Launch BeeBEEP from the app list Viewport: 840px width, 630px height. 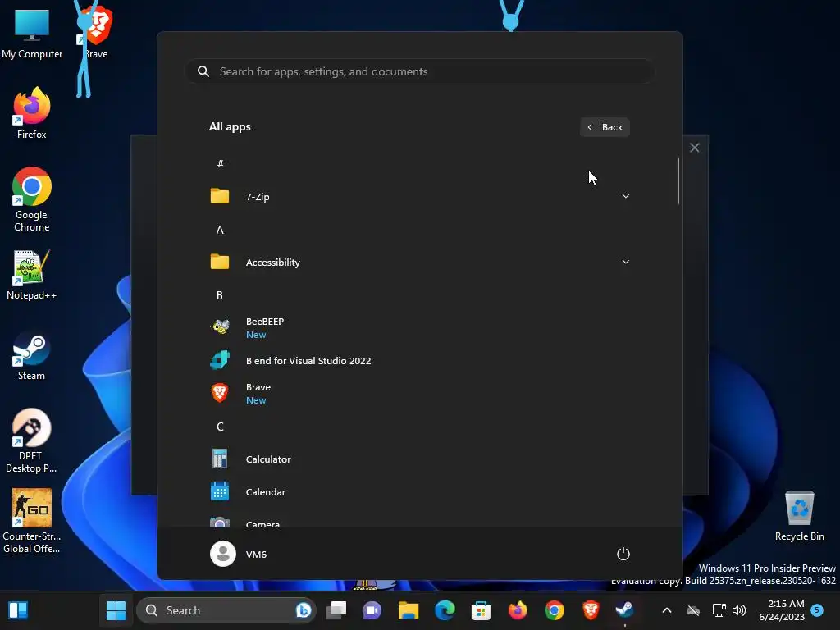click(420, 327)
